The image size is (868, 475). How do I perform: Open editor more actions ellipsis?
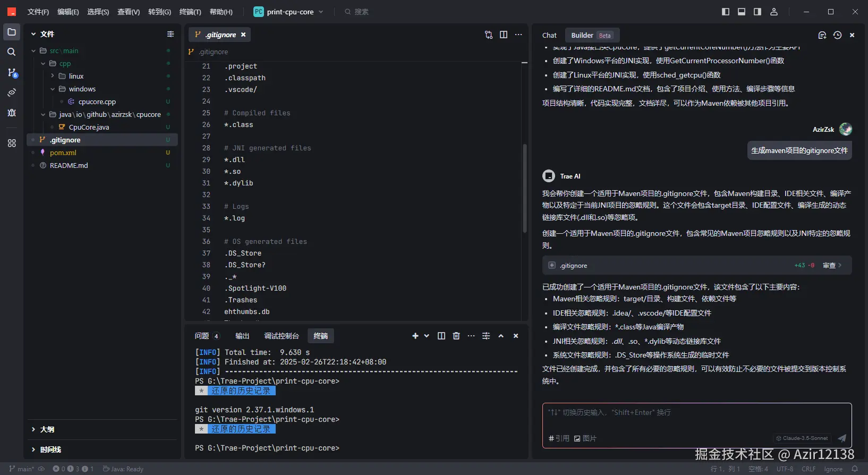(x=518, y=35)
